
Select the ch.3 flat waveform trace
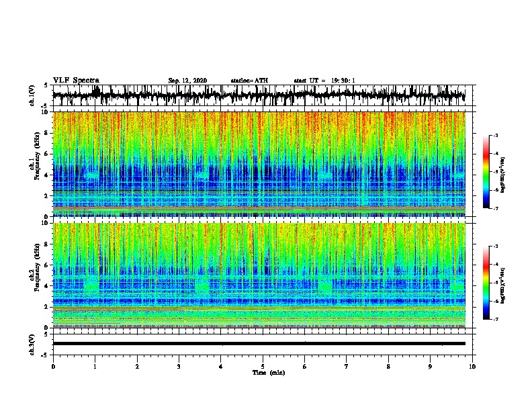tap(259, 344)
